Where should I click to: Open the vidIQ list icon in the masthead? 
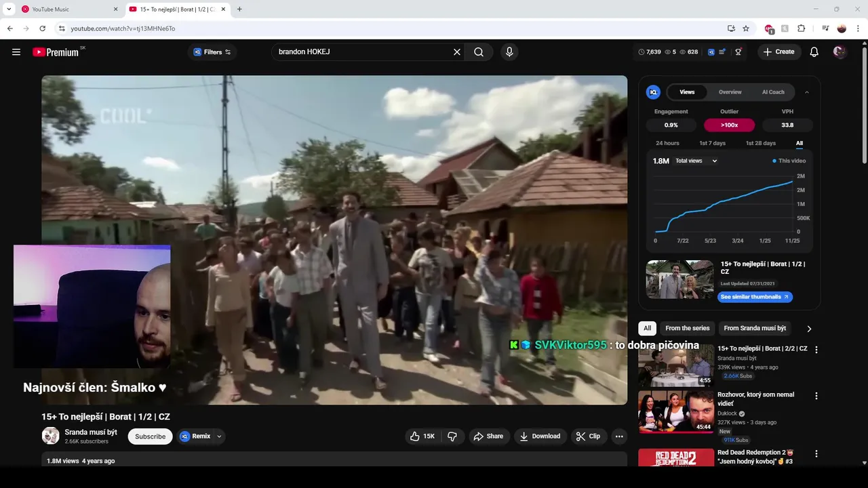click(x=723, y=52)
